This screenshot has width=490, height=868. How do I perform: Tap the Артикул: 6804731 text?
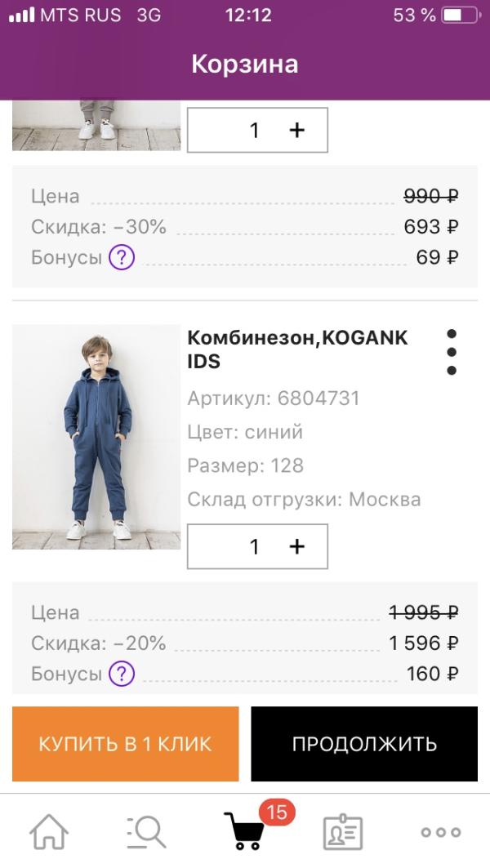pyautogui.click(x=274, y=398)
